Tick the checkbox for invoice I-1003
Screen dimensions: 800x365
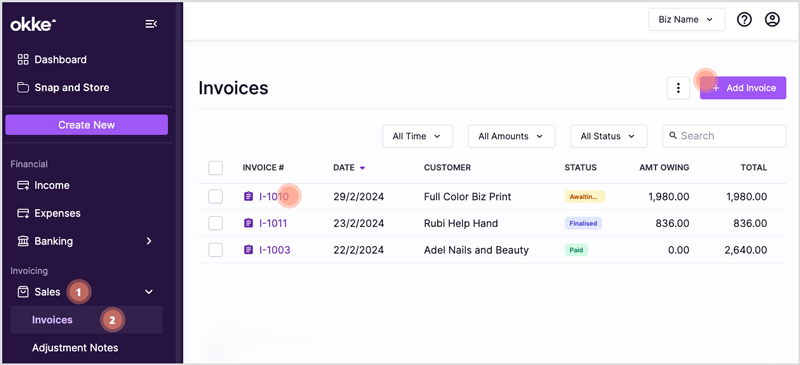[x=215, y=250]
